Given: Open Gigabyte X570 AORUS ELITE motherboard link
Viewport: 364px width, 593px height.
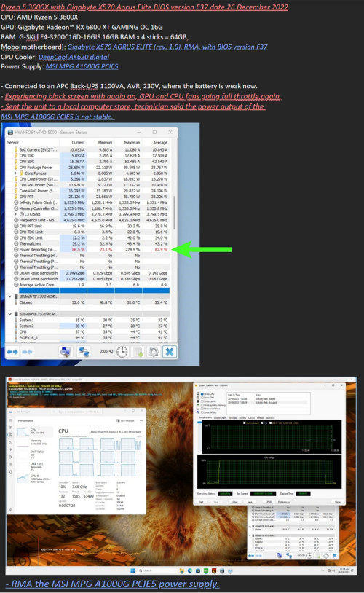Looking at the screenshot, I should click(x=167, y=47).
